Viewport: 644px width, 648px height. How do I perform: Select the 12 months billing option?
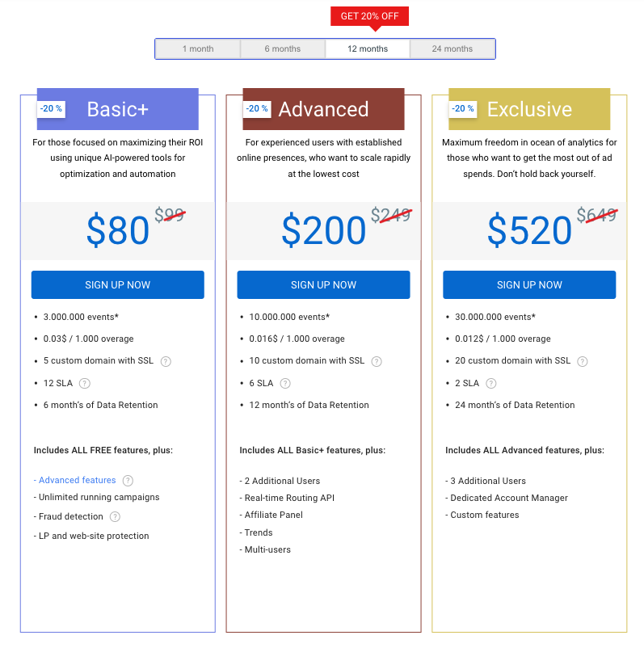368,49
